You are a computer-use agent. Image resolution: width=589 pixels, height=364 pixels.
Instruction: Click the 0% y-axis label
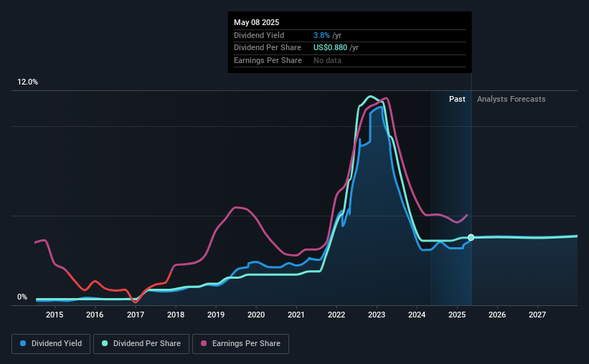(22, 297)
